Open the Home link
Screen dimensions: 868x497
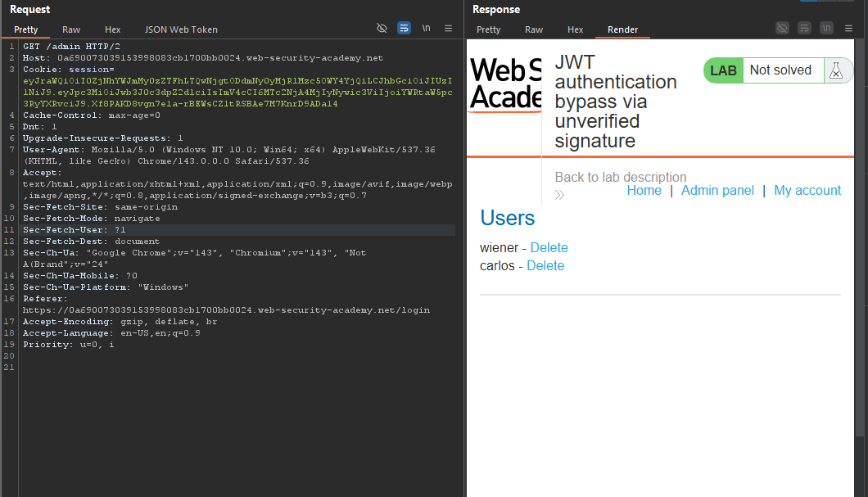[644, 191]
